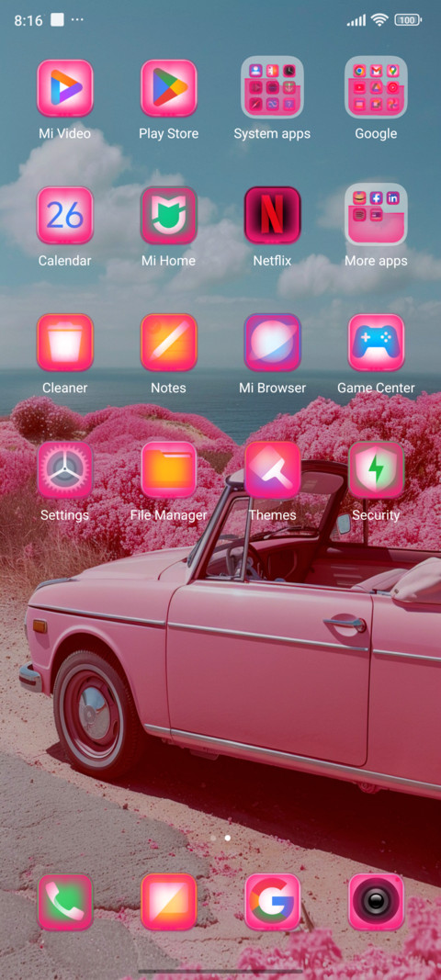Screen dimensions: 441x980
Task: Click the "More apps" label text
Action: click(376, 261)
